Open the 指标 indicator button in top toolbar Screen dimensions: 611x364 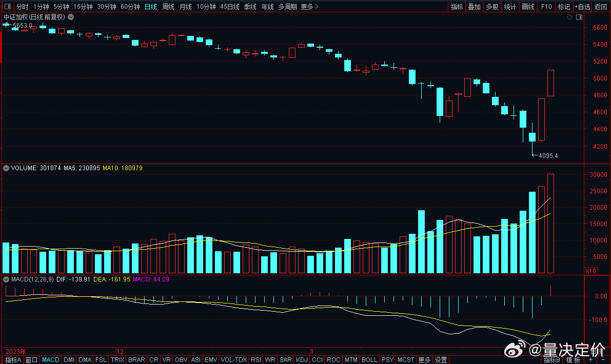coord(457,7)
